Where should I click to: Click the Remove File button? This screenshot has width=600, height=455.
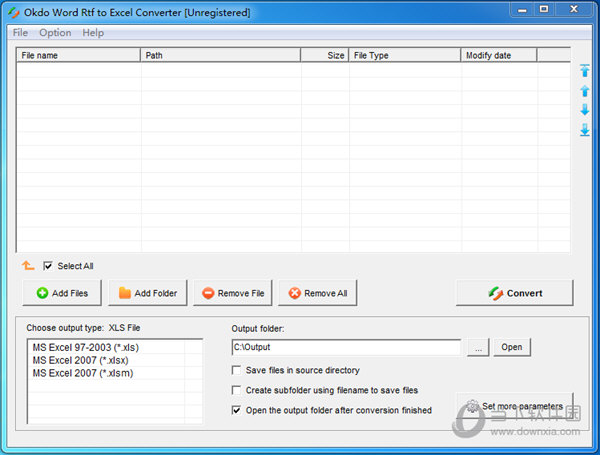click(x=233, y=293)
